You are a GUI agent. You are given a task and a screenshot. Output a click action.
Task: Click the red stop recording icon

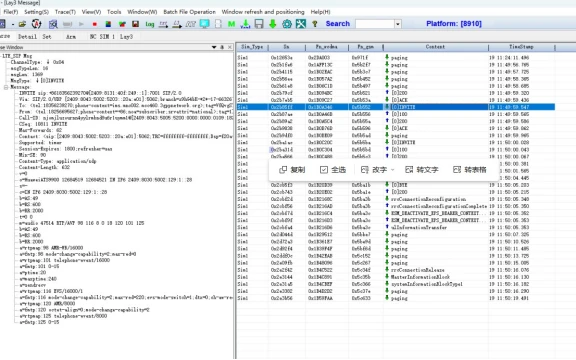[x=94, y=24]
